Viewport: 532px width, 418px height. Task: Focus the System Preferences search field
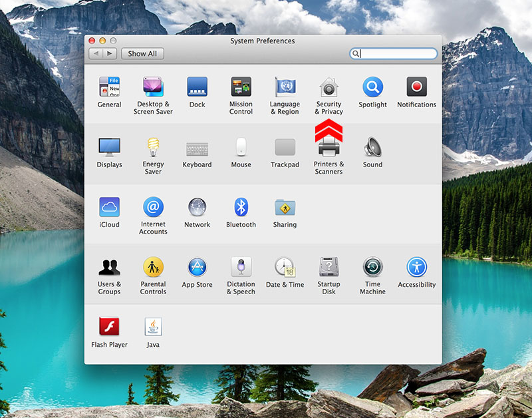point(394,54)
